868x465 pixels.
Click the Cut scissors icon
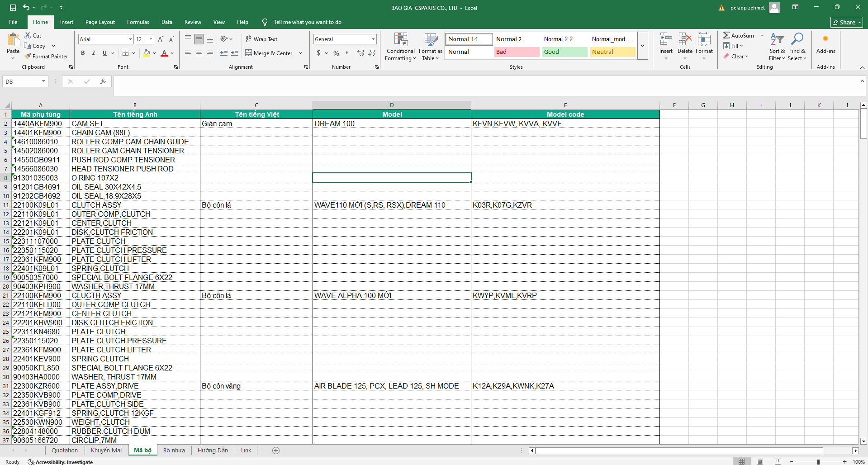click(28, 35)
